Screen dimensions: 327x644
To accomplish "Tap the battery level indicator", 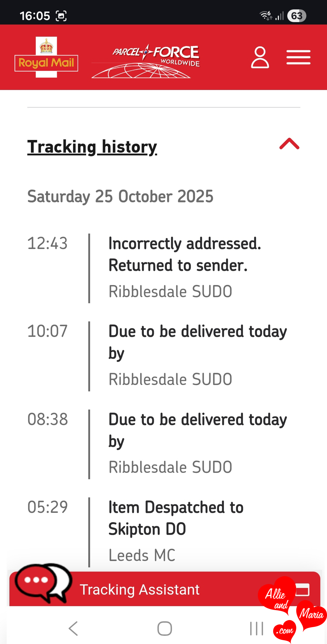I will click(296, 16).
